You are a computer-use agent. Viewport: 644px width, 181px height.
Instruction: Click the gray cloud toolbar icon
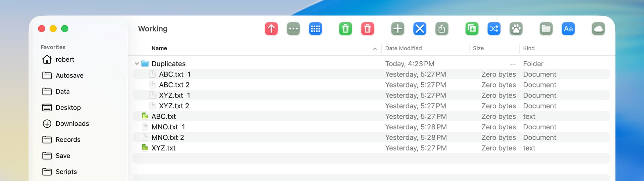click(x=598, y=29)
